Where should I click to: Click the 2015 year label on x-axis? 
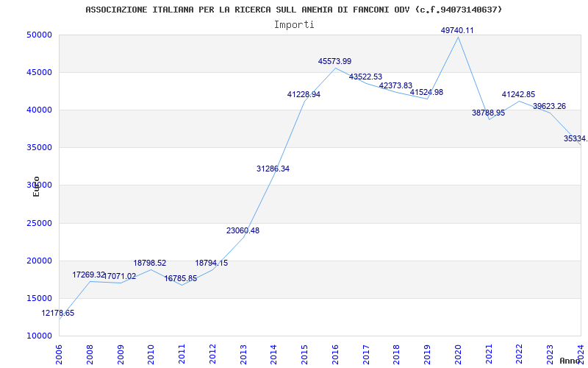(304, 354)
